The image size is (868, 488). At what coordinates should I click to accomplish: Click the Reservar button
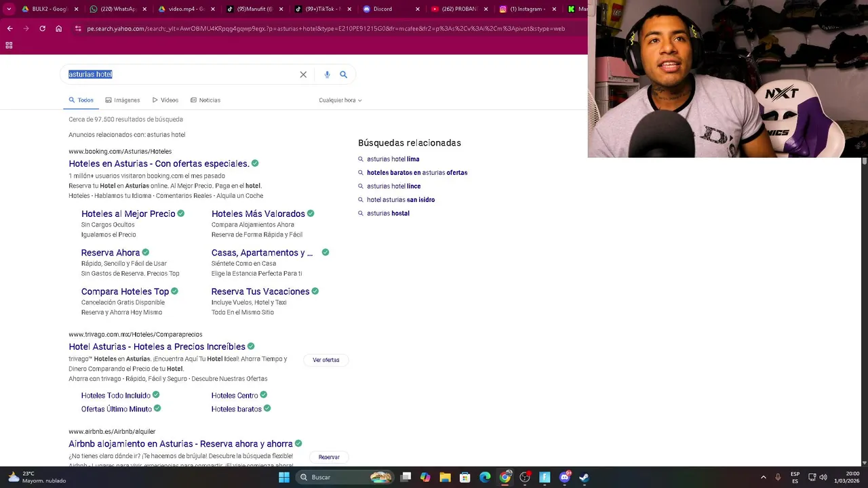329,457
